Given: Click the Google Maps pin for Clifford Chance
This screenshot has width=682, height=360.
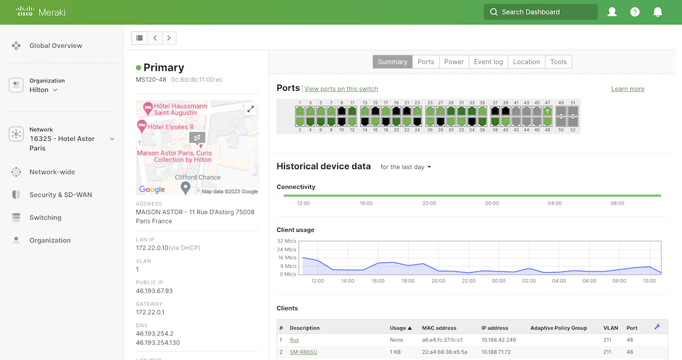Looking at the screenshot, I should (185, 188).
